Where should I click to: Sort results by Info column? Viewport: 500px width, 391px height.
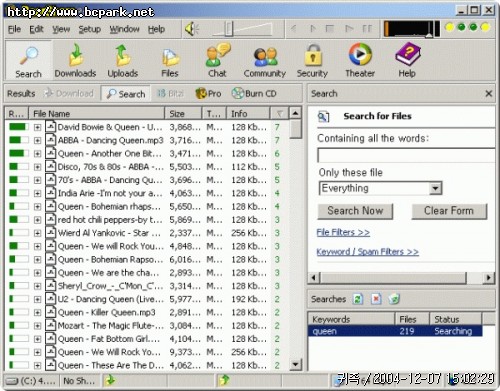[x=248, y=114]
